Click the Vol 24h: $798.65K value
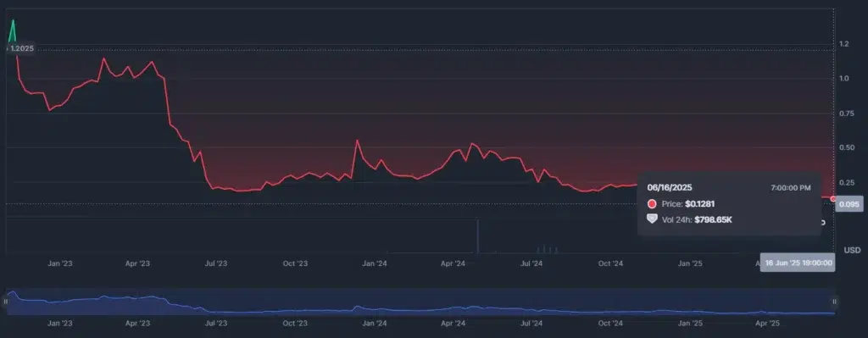The image size is (868, 338). tap(697, 219)
